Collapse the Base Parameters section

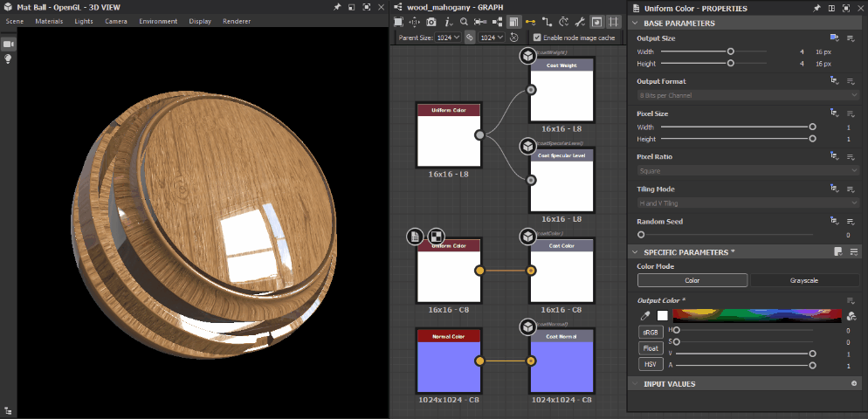[x=634, y=24]
